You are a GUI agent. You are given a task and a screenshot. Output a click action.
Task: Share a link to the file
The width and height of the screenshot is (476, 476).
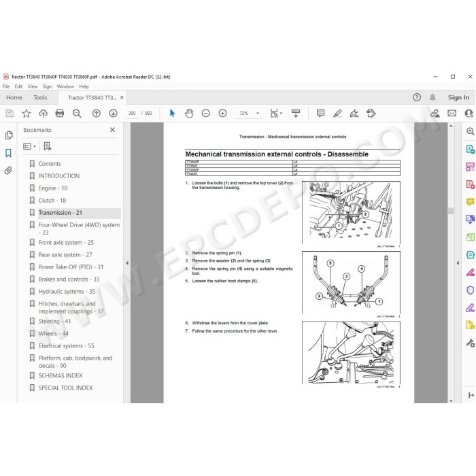coord(435,114)
